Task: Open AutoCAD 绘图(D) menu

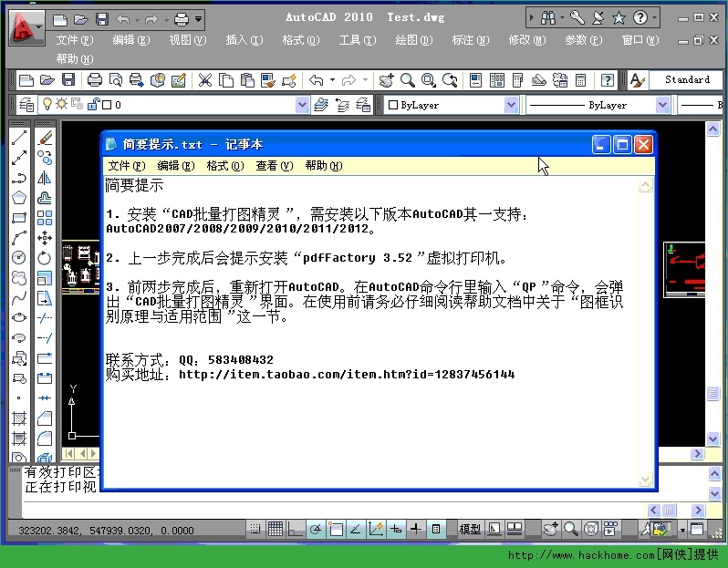Action: click(413, 40)
